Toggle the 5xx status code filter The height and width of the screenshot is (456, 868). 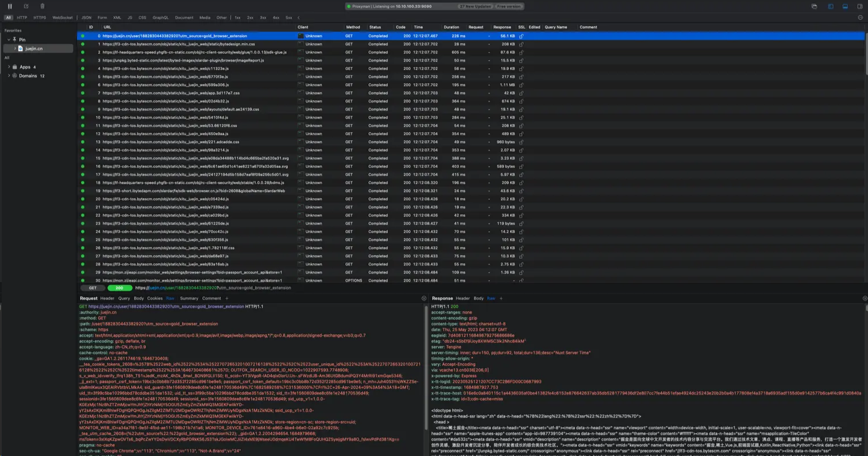[289, 18]
